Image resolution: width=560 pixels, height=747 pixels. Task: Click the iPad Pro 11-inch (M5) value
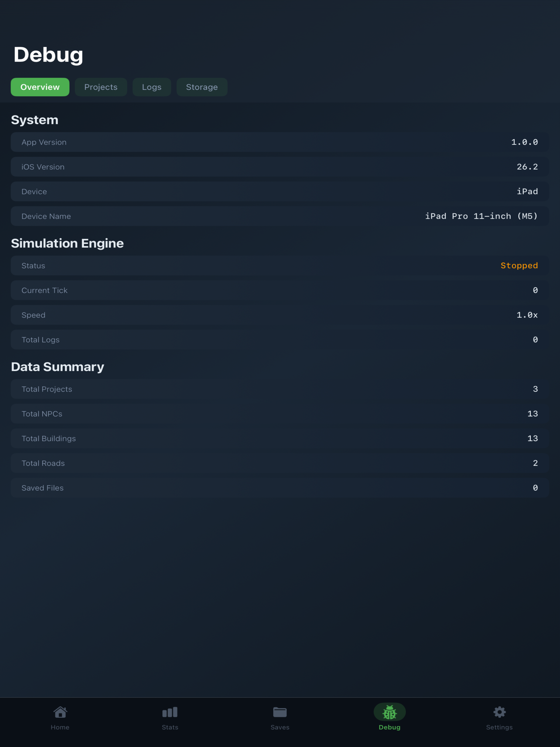(481, 216)
